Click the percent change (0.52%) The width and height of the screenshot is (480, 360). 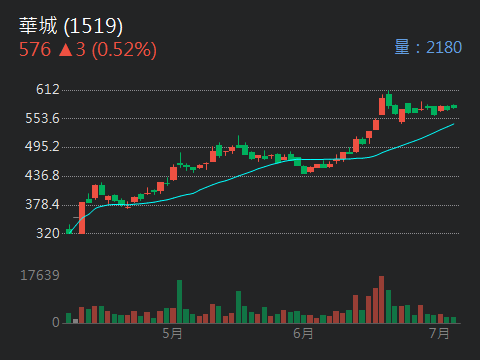pos(124,50)
